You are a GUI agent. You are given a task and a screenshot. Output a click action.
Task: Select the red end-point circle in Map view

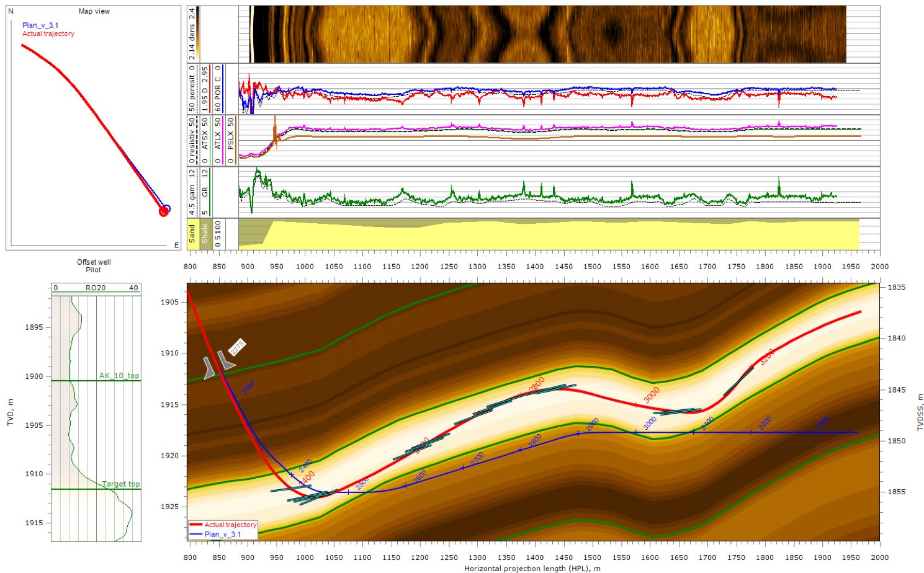tap(164, 211)
